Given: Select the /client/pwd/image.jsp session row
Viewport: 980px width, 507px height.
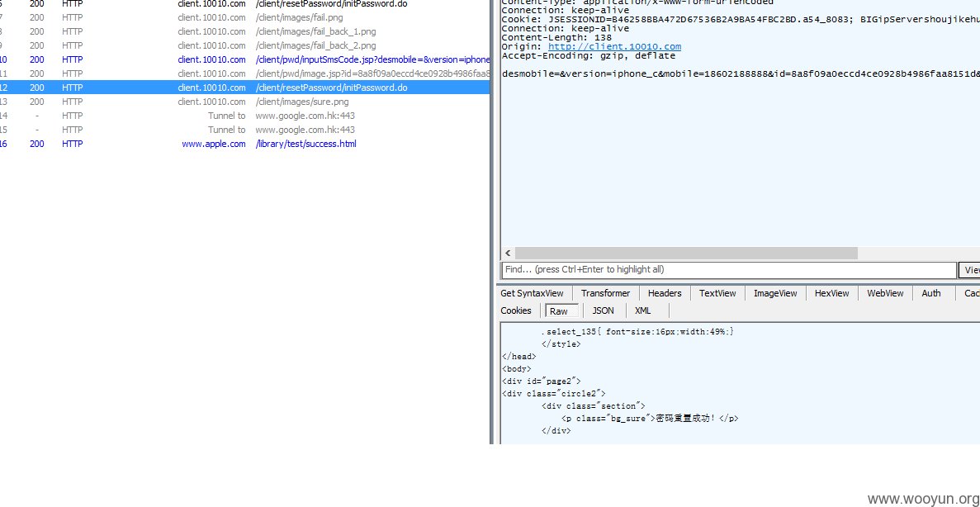Looking at the screenshot, I should [x=244, y=73].
